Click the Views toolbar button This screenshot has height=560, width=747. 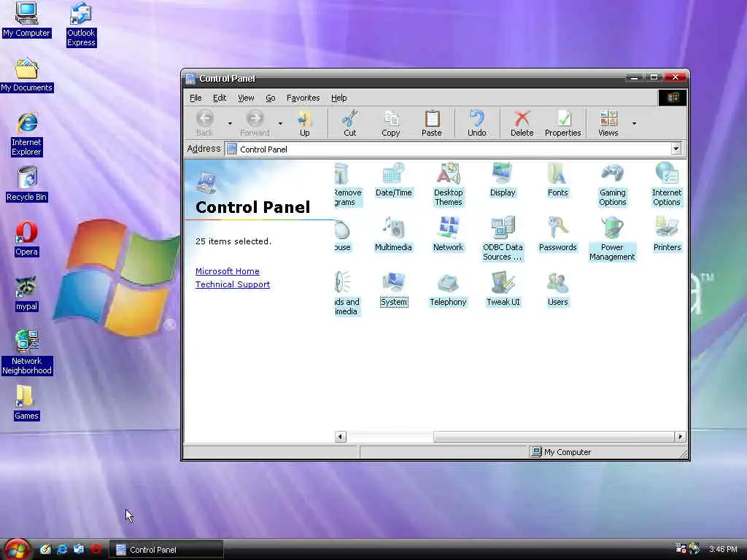coord(608,123)
